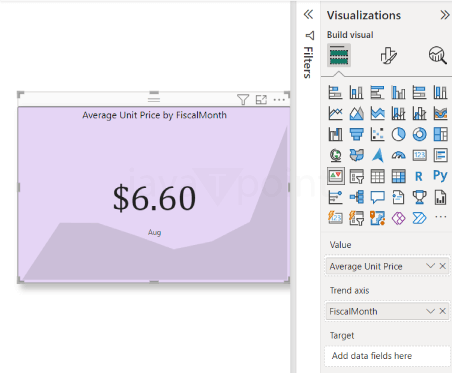
Task: Open Average Unit Price field dropdown
Action: (x=430, y=266)
